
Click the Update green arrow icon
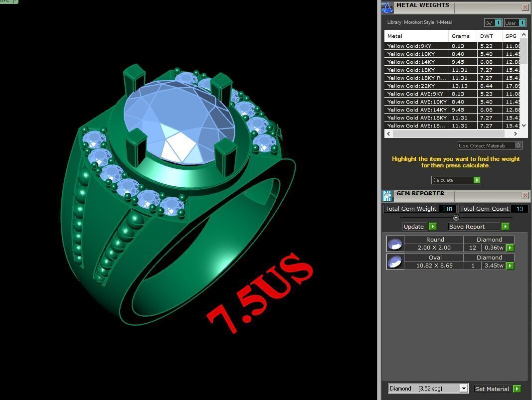[x=433, y=227]
